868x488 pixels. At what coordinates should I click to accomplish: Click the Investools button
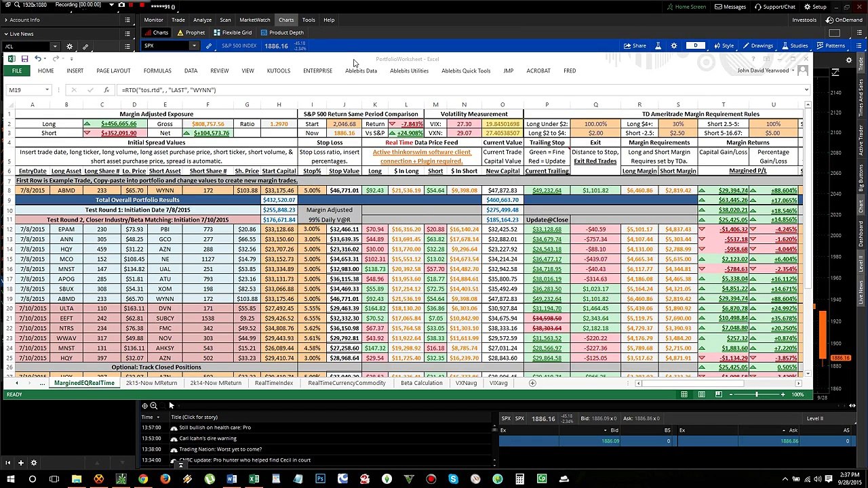[x=804, y=20]
